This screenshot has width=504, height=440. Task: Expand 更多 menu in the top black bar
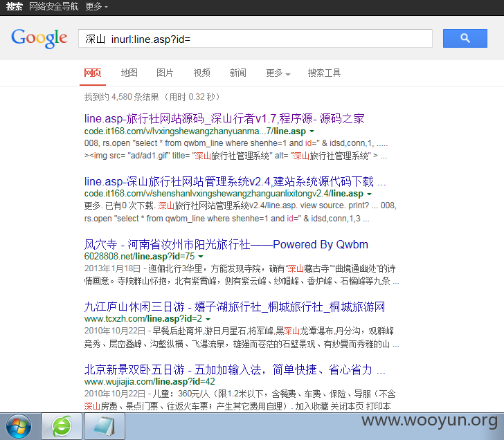point(96,6)
